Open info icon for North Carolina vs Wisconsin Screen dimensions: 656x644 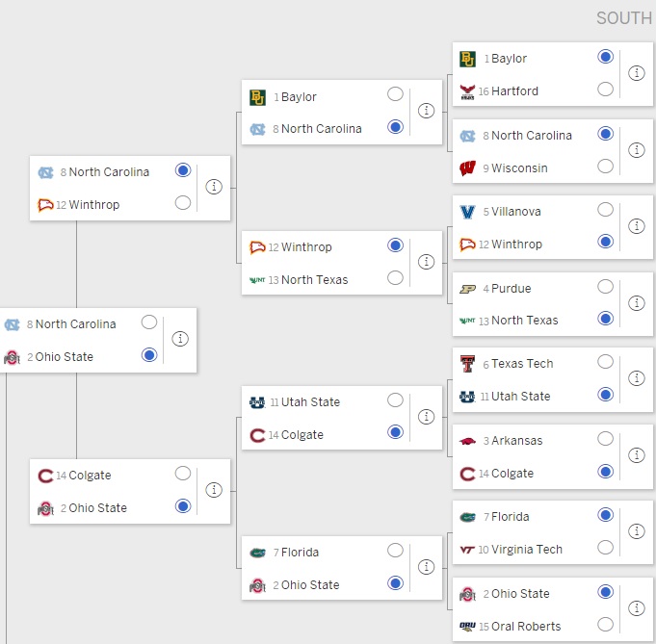[636, 150]
